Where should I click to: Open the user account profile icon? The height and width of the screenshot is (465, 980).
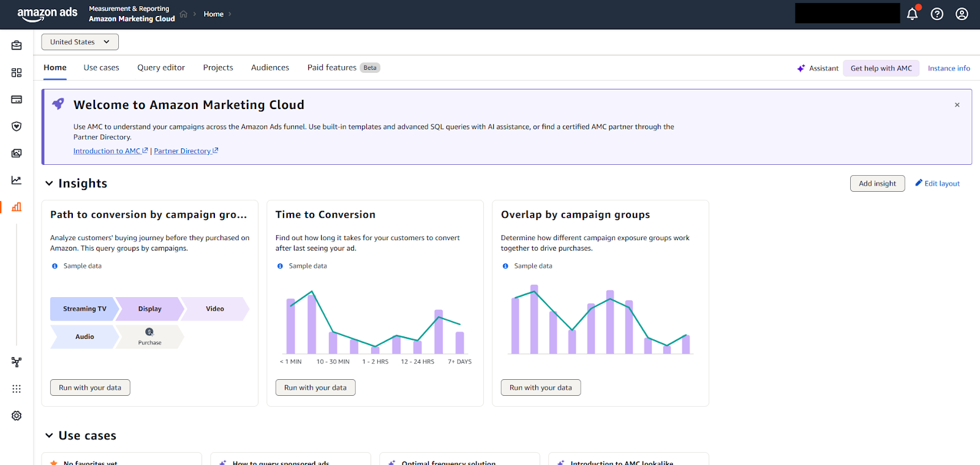point(962,14)
